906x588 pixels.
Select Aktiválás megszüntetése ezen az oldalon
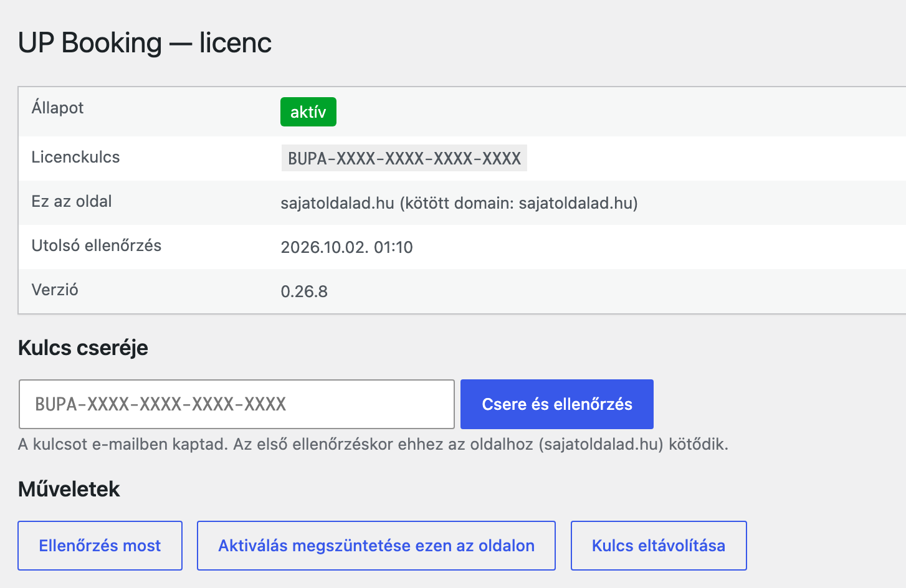tap(376, 546)
